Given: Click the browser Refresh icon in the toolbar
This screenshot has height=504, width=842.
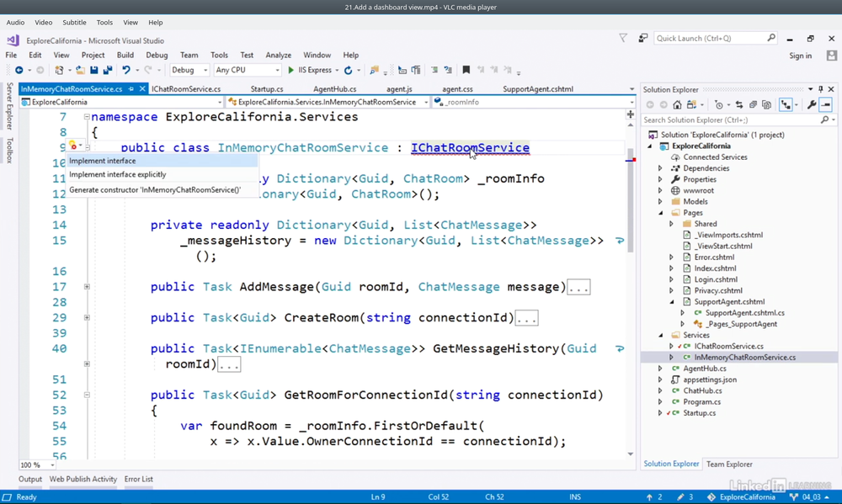Looking at the screenshot, I should click(348, 70).
